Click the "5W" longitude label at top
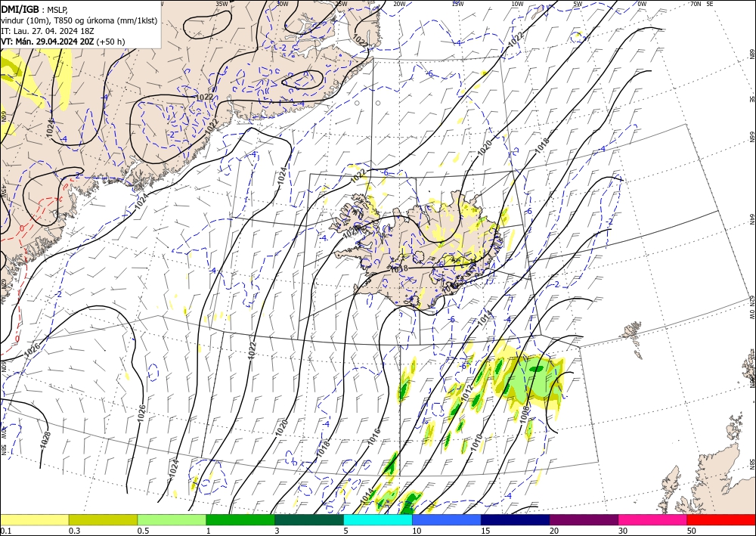Screen dimensions: 756x536 pyautogui.click(x=578, y=3)
